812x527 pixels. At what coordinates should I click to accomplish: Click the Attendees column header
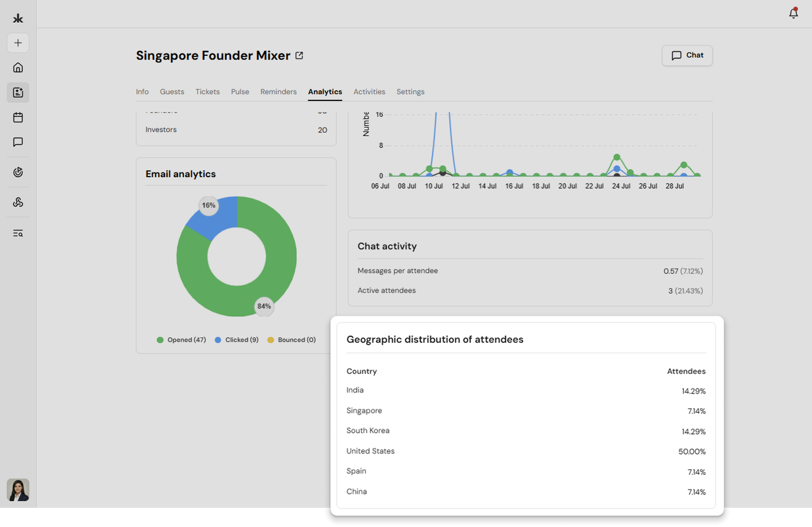pyautogui.click(x=686, y=371)
